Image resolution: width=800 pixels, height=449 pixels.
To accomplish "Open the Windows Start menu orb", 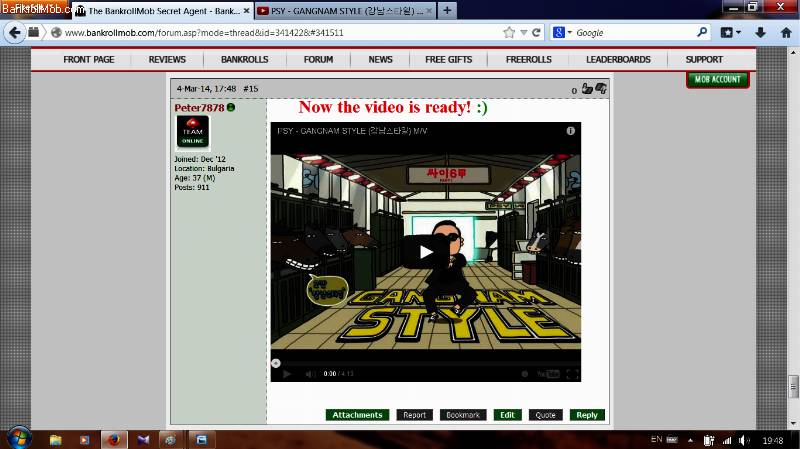I will (18, 439).
